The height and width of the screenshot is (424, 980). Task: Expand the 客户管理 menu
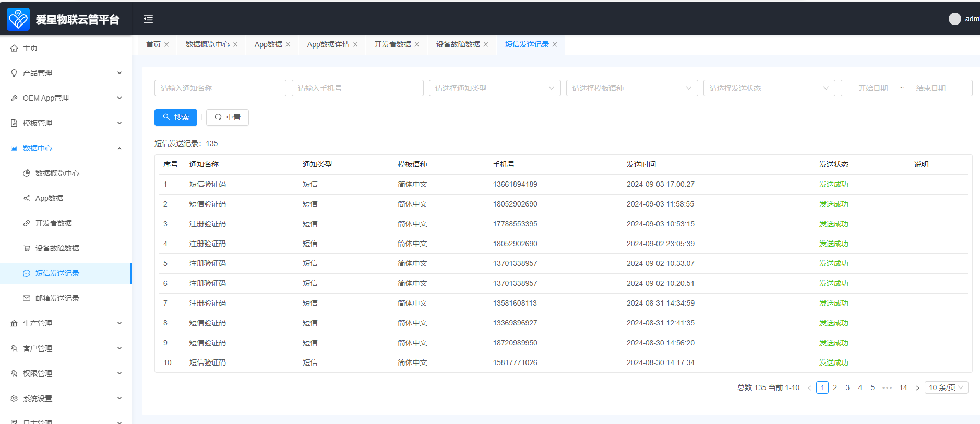click(119, 348)
